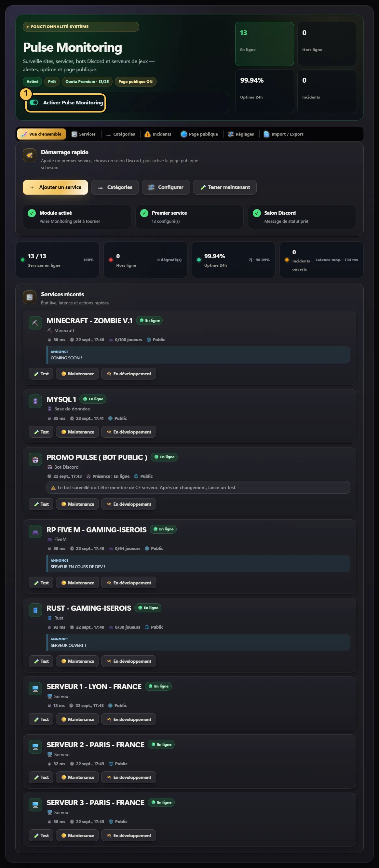
Task: Click the Configurer button
Action: [166, 187]
